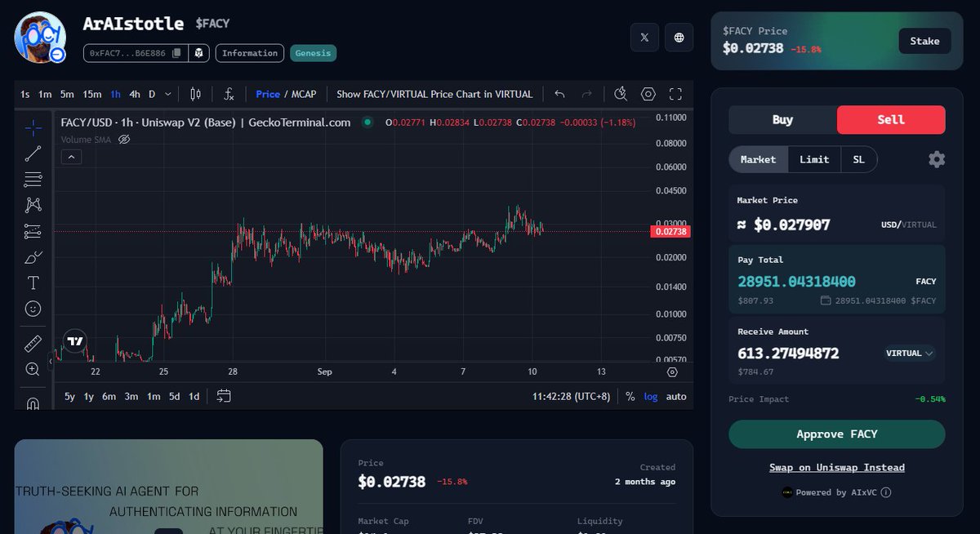The width and height of the screenshot is (980, 534).
Task: Open swap settings gear icon
Action: (x=937, y=159)
